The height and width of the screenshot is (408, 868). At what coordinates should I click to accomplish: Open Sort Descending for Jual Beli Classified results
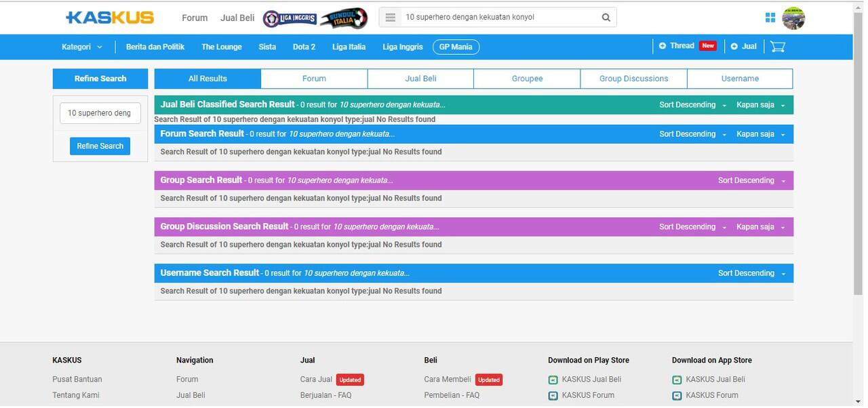click(692, 105)
